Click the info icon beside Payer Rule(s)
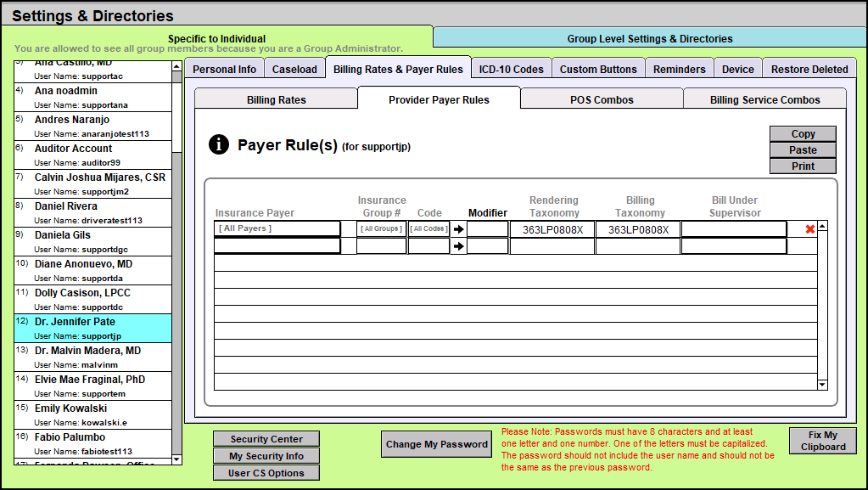The width and height of the screenshot is (868, 490). (x=219, y=145)
